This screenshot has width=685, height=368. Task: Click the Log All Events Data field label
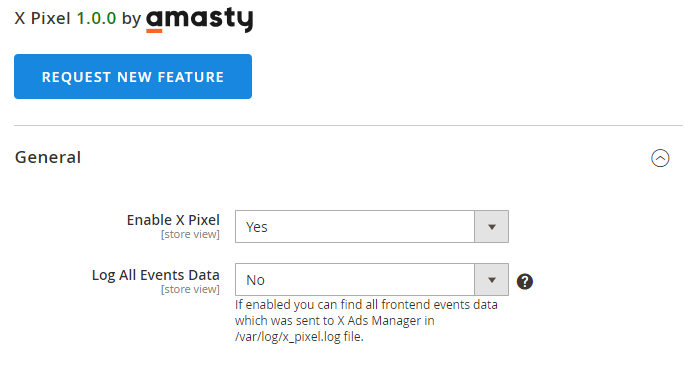coord(156,275)
